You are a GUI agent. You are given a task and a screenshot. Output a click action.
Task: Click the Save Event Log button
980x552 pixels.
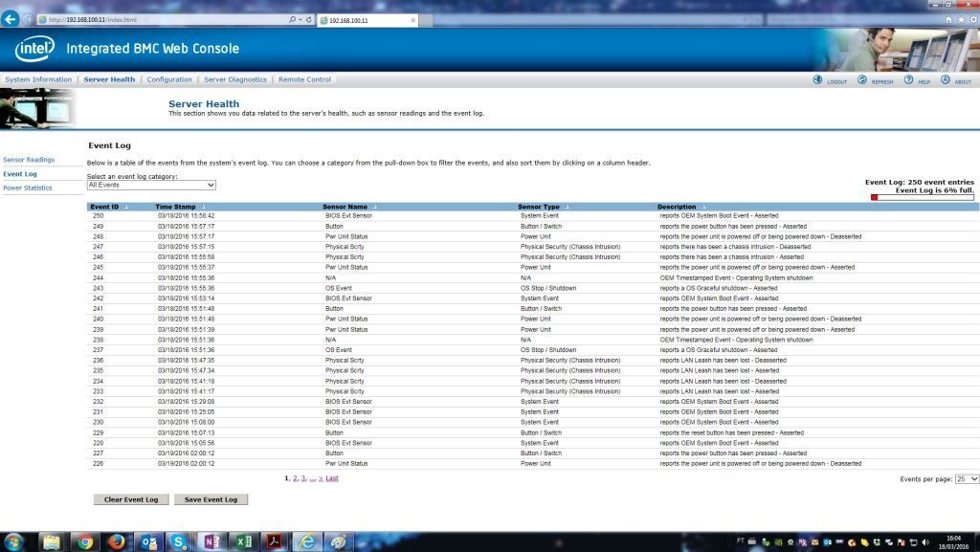pos(211,499)
